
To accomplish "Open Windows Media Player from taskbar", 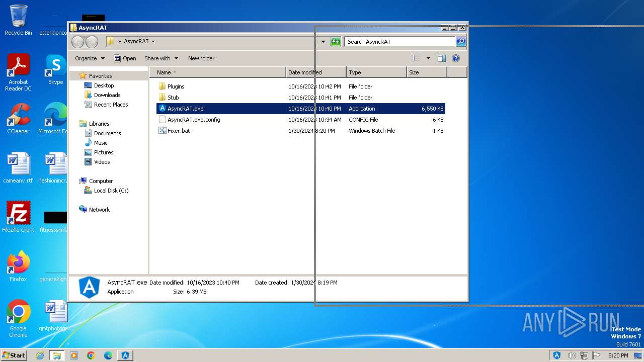I will click(74, 355).
